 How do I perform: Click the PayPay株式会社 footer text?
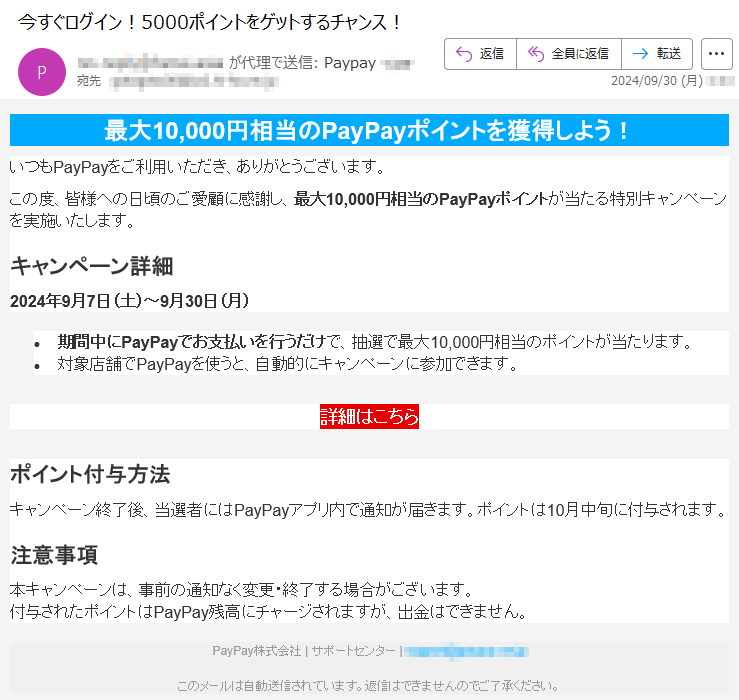point(256,651)
